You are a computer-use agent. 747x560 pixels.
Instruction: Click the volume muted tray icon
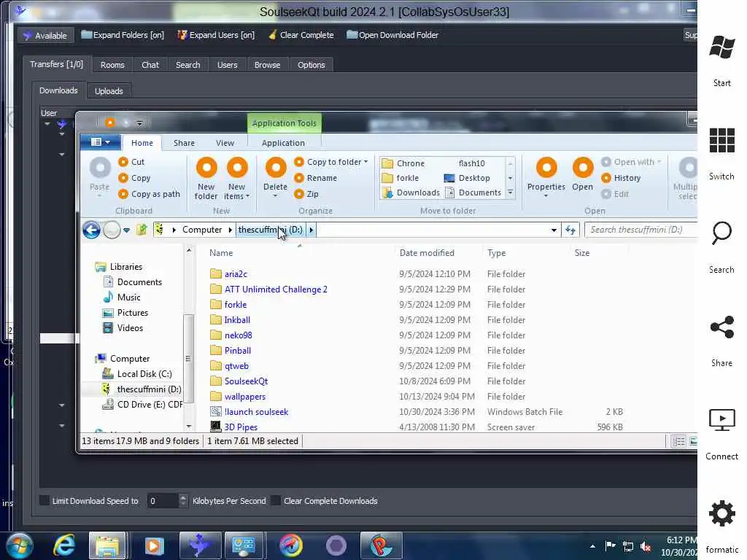coord(646,547)
